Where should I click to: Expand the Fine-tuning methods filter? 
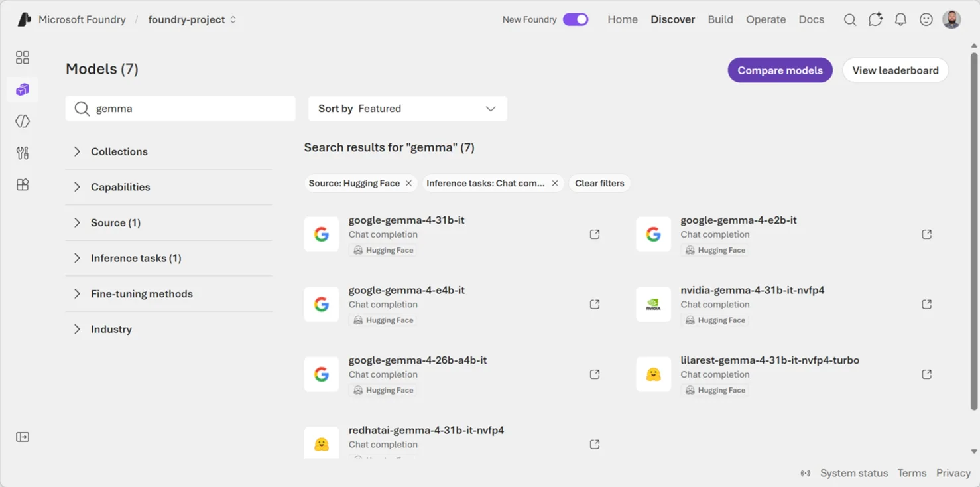pyautogui.click(x=169, y=293)
